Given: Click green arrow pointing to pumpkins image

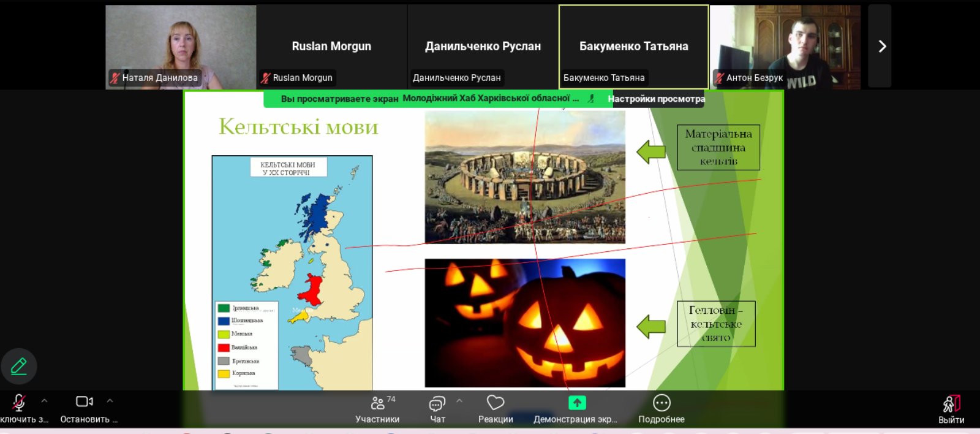Looking at the screenshot, I should [x=651, y=327].
